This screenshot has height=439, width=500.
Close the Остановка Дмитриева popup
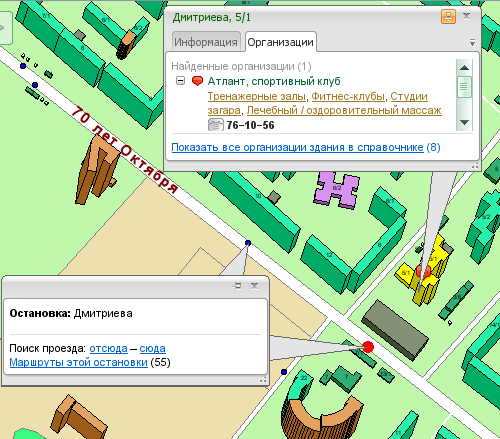coord(254,286)
